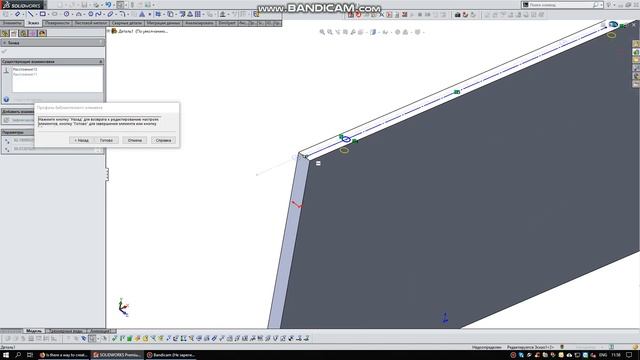
Task: Open Task View on the taskbar
Action: 30,355
